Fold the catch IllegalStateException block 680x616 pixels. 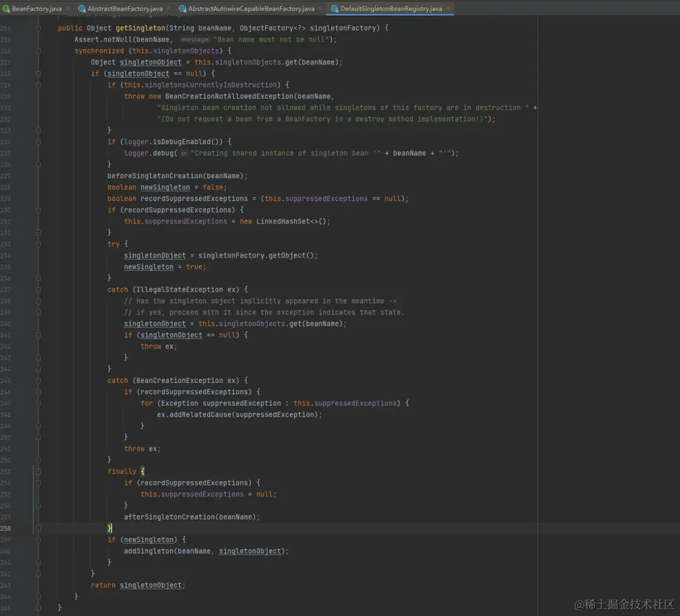point(38,290)
